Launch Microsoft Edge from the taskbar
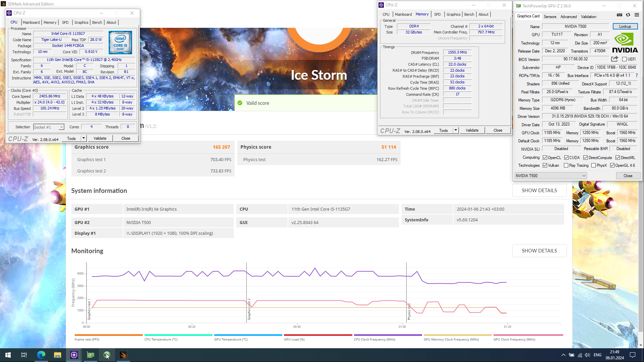Screen dimensions: 644x362 tap(41, 355)
